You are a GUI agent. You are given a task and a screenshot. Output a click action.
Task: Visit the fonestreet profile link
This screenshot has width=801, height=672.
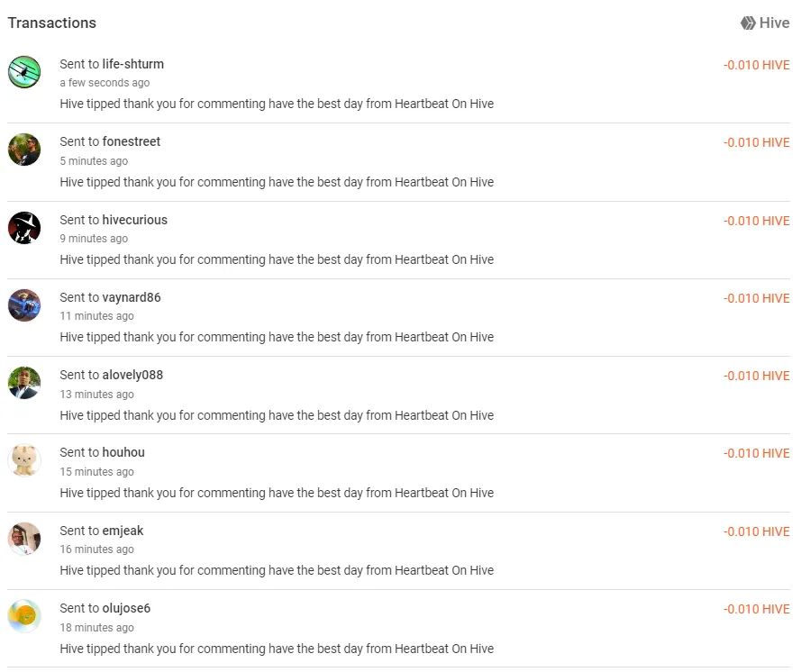[132, 141]
